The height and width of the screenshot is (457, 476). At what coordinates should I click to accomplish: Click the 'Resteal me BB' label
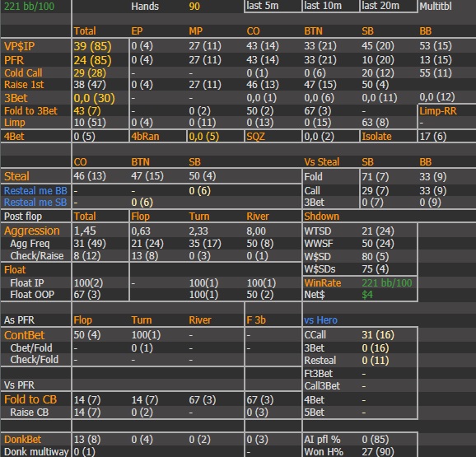[35, 190]
